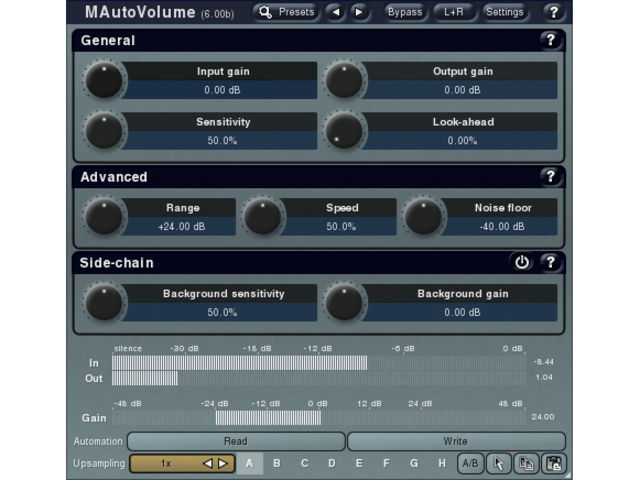The height and width of the screenshot is (480, 640).
Task: Click the Gain readout 24.00
Action: click(x=543, y=417)
